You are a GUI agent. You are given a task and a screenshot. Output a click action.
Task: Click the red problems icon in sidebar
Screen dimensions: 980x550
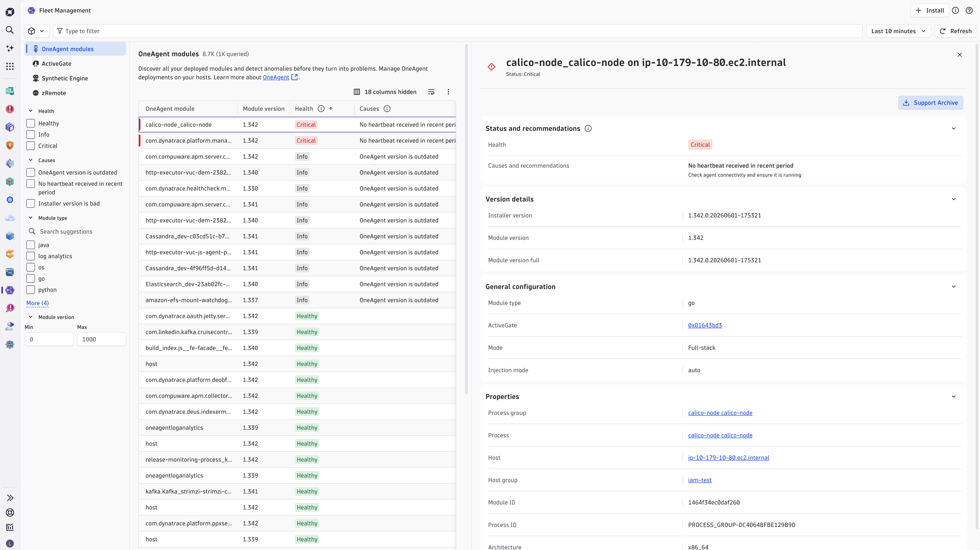[x=10, y=109]
